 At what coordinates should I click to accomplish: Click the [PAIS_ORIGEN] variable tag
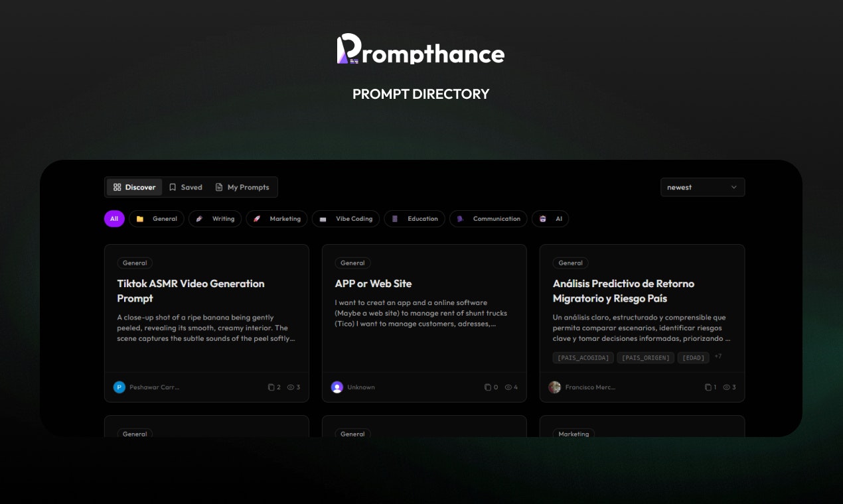click(x=645, y=357)
